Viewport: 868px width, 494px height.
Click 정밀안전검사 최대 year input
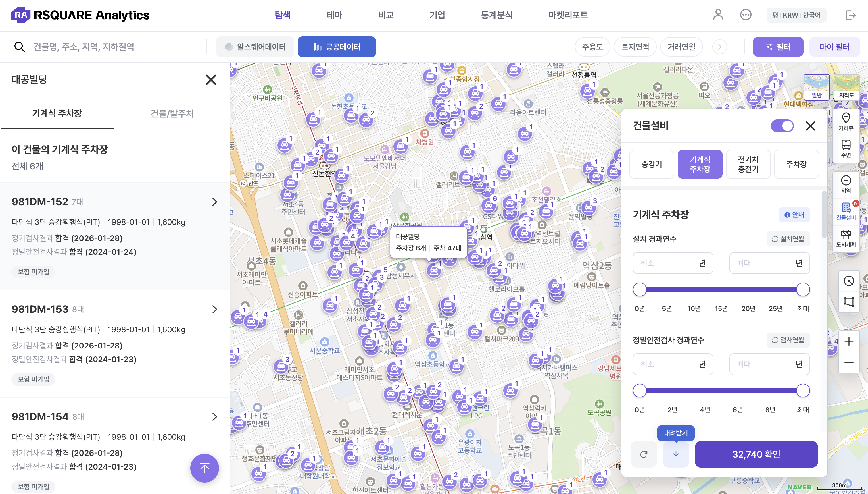(769, 364)
